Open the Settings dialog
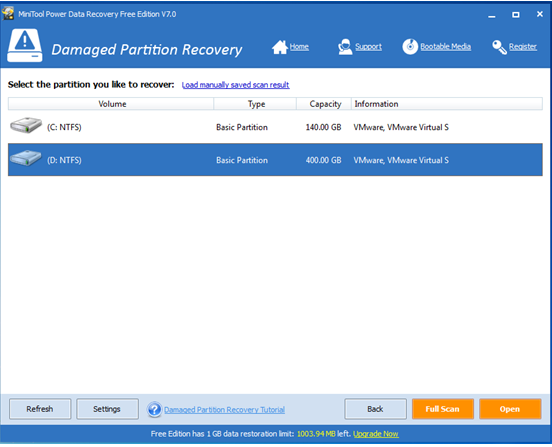Viewport: 552px width, 447px height. click(x=107, y=409)
